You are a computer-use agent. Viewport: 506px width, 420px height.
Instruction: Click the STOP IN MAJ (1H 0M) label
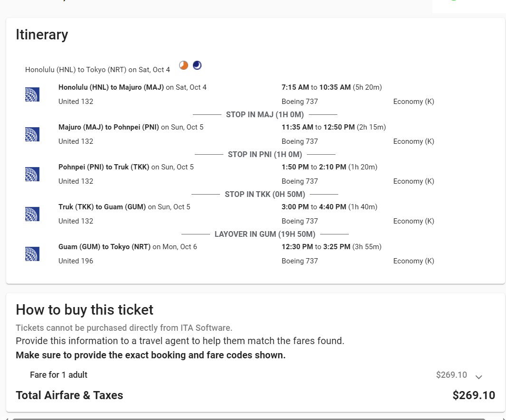[265, 114]
